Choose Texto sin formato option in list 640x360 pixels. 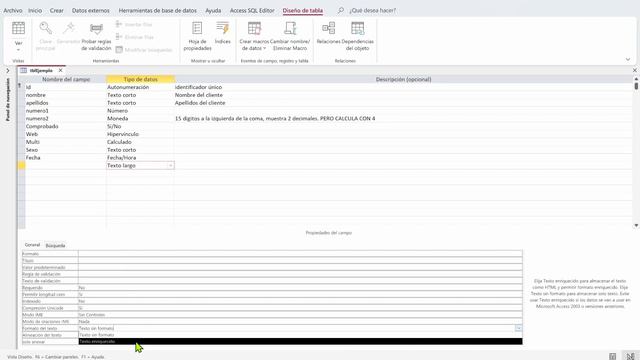300,335
